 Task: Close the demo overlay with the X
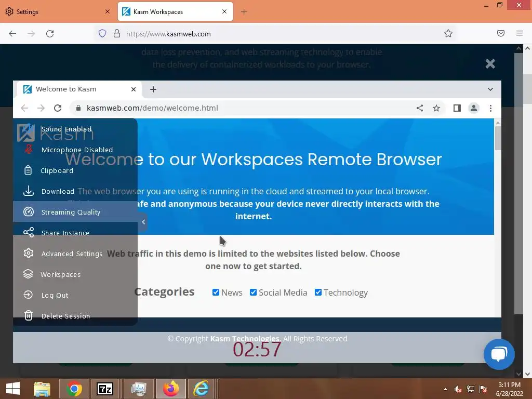pos(490,63)
